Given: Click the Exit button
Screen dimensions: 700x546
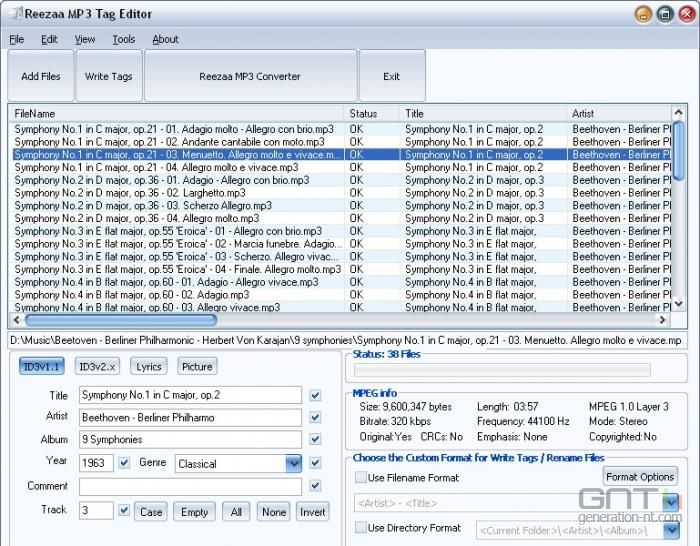Looking at the screenshot, I should coord(392,76).
